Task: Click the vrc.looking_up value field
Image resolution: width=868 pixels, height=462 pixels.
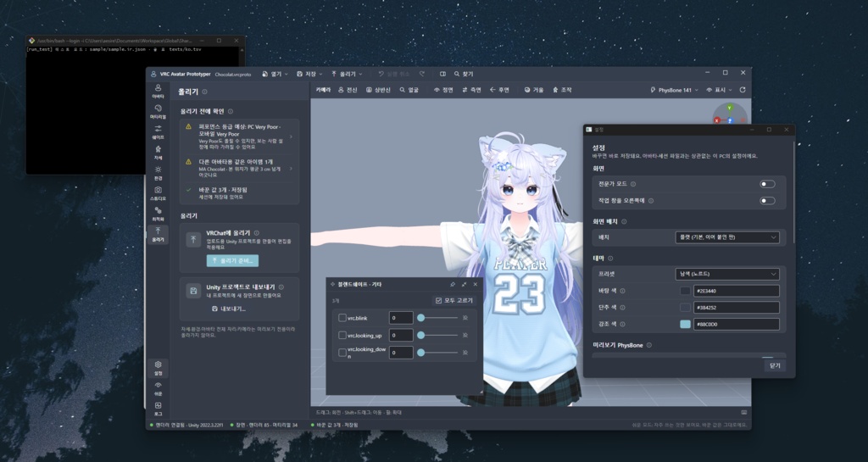Action: tap(401, 336)
